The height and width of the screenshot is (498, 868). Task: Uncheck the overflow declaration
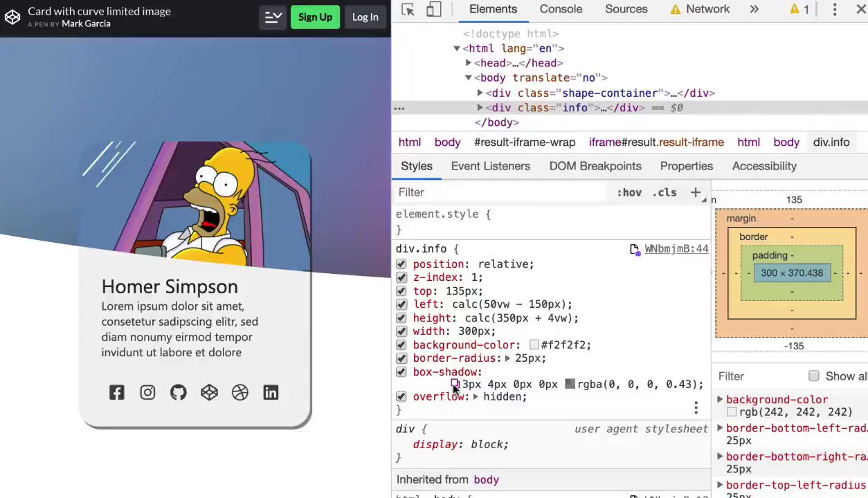click(401, 397)
